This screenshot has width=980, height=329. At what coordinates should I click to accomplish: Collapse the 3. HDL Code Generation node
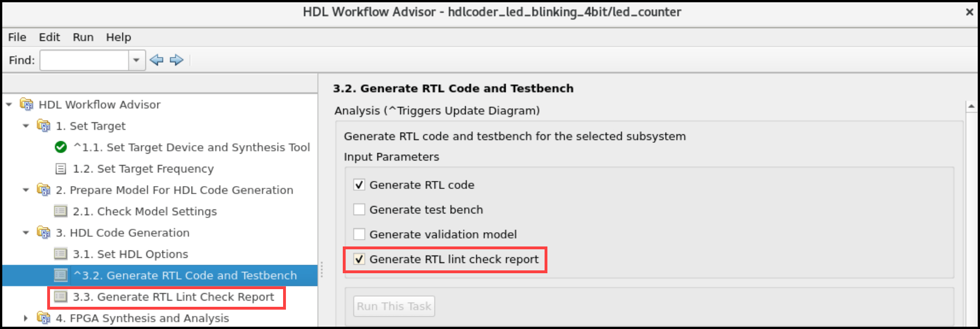(26, 233)
